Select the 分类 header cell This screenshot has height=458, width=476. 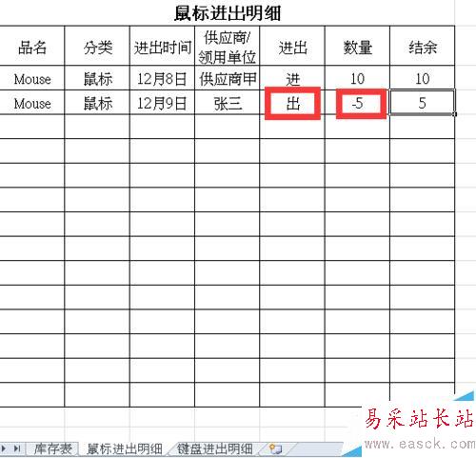pyautogui.click(x=97, y=46)
